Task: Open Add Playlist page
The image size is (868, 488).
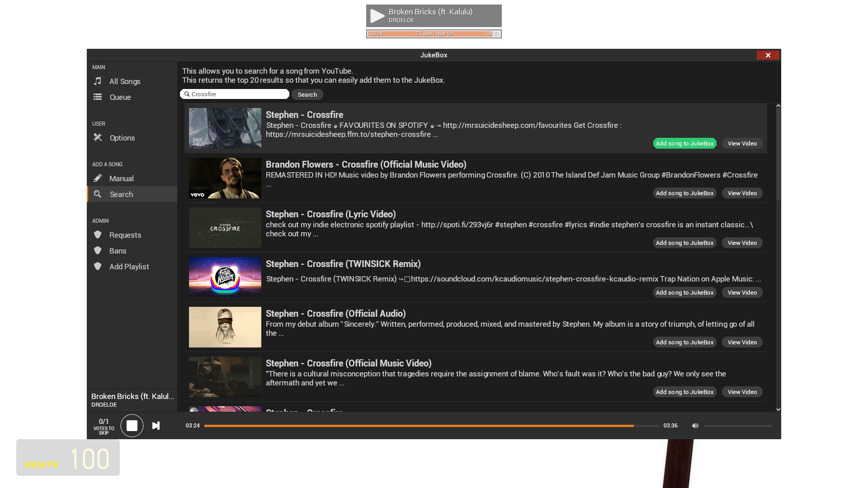Action: click(x=132, y=267)
